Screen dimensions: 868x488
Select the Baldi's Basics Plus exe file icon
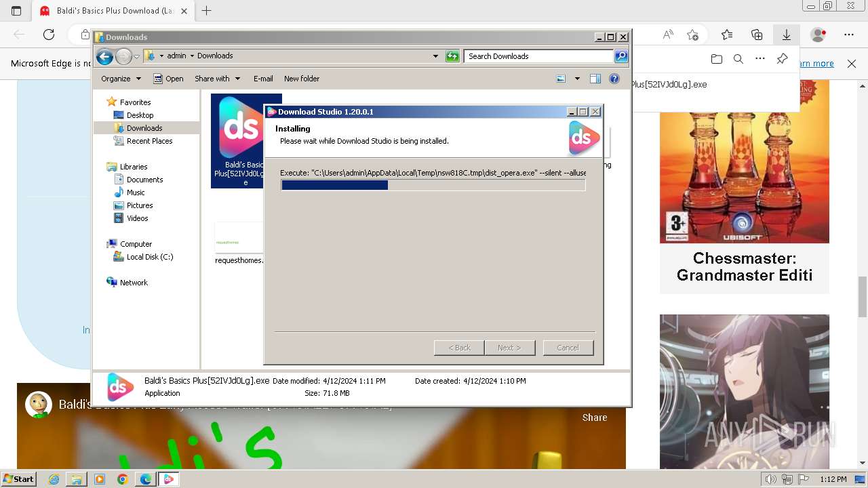coord(237,140)
